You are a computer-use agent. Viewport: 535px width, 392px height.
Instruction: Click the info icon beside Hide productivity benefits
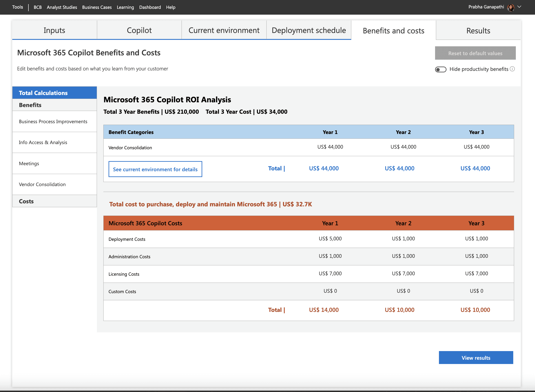coord(512,69)
